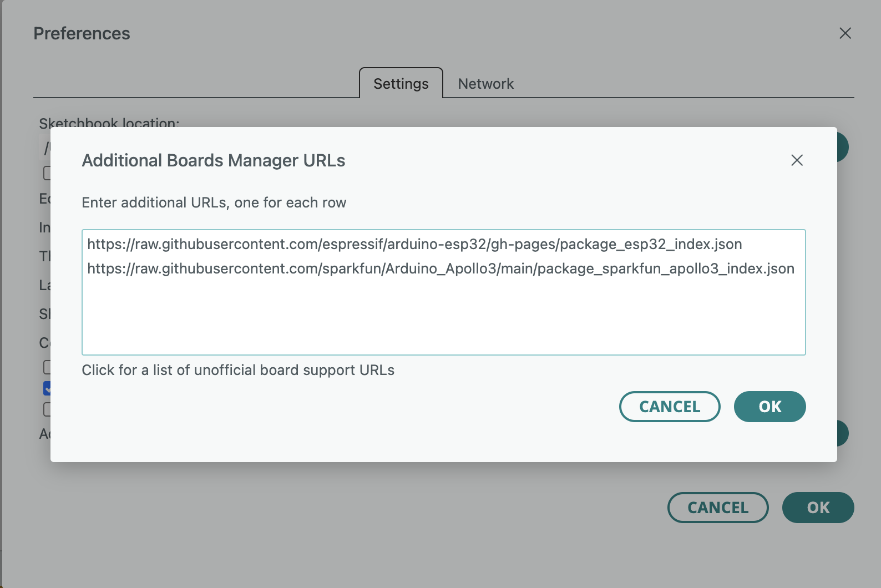Click empty area of the URLs text box

(x=444, y=316)
